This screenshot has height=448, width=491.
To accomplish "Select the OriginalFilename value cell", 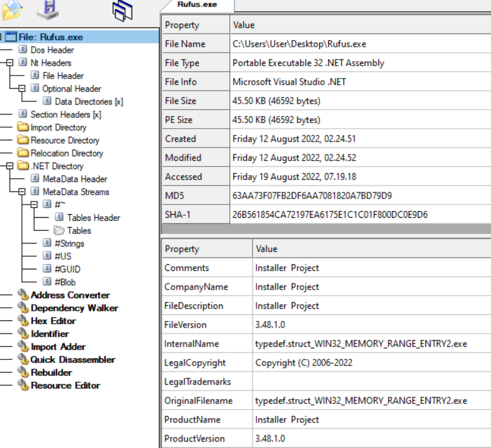I will point(372,401).
